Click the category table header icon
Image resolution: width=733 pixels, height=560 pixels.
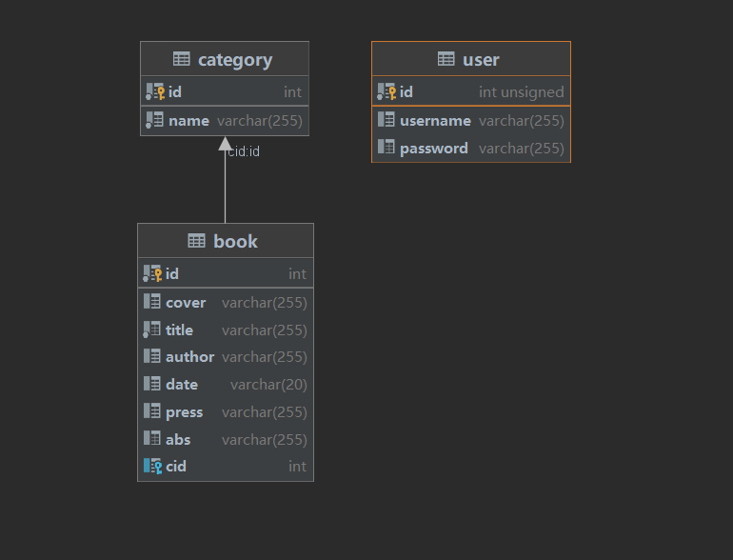click(x=182, y=59)
